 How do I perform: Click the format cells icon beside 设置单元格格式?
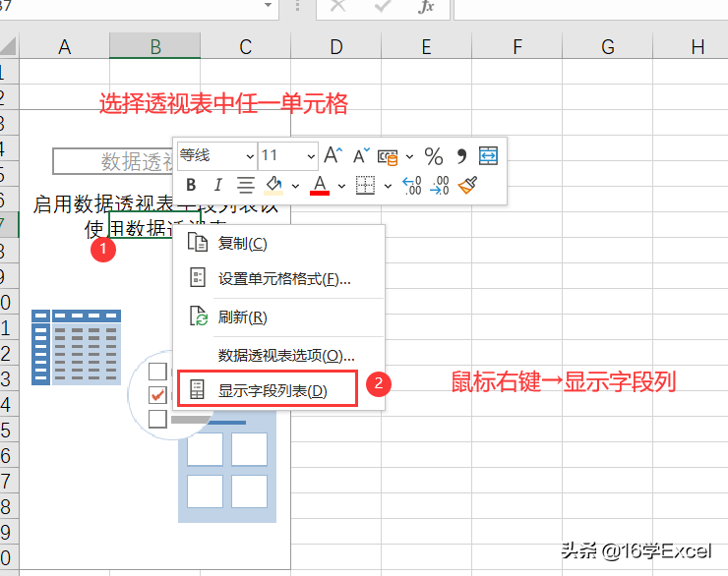[198, 277]
